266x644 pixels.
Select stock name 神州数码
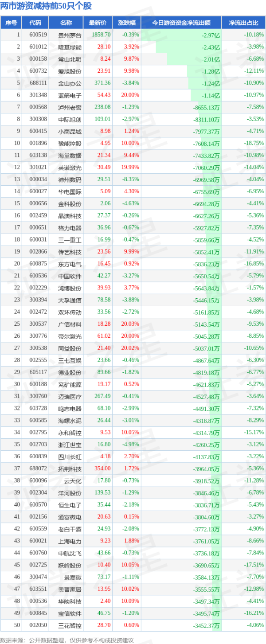point(70,179)
